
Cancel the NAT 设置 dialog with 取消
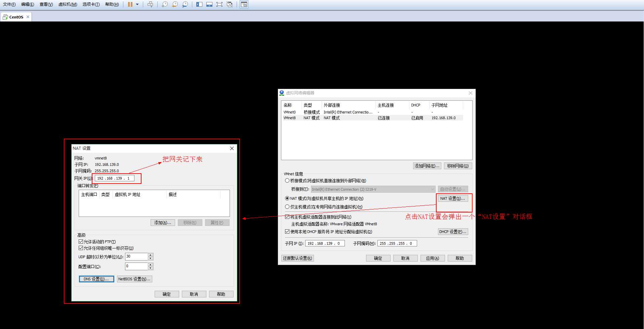(x=194, y=294)
